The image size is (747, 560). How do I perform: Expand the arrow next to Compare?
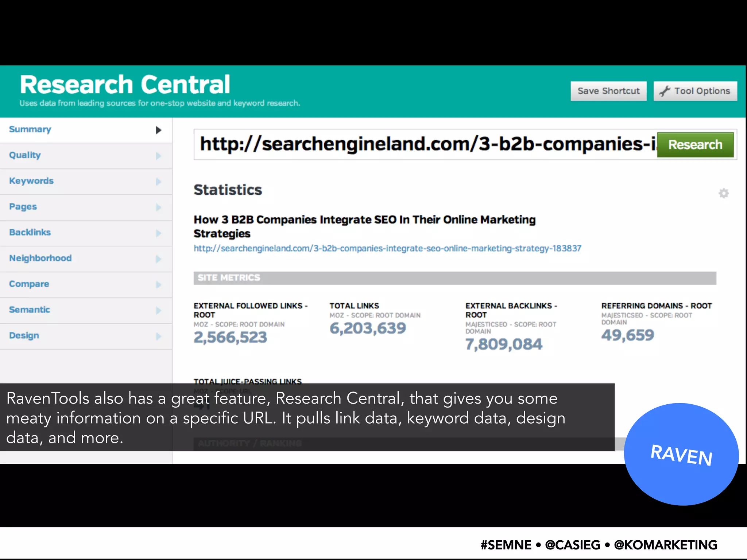point(158,285)
